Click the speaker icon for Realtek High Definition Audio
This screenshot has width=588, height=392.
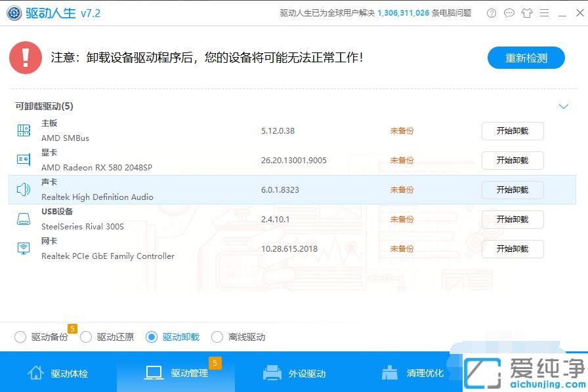point(24,189)
